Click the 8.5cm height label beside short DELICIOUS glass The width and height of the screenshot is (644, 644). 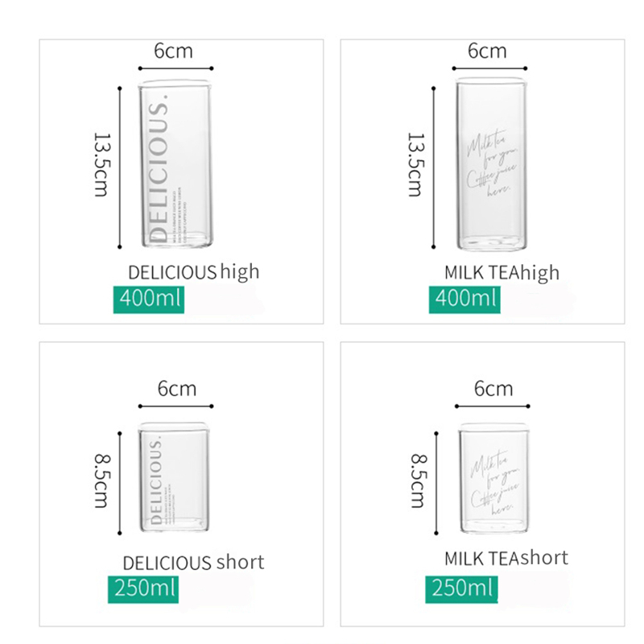101,481
